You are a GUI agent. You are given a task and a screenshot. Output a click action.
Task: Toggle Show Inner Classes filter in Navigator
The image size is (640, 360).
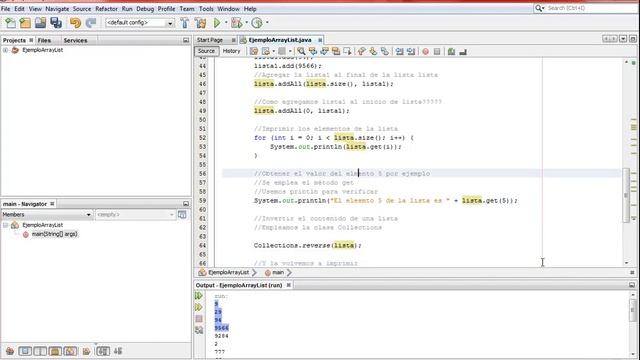(x=70, y=351)
